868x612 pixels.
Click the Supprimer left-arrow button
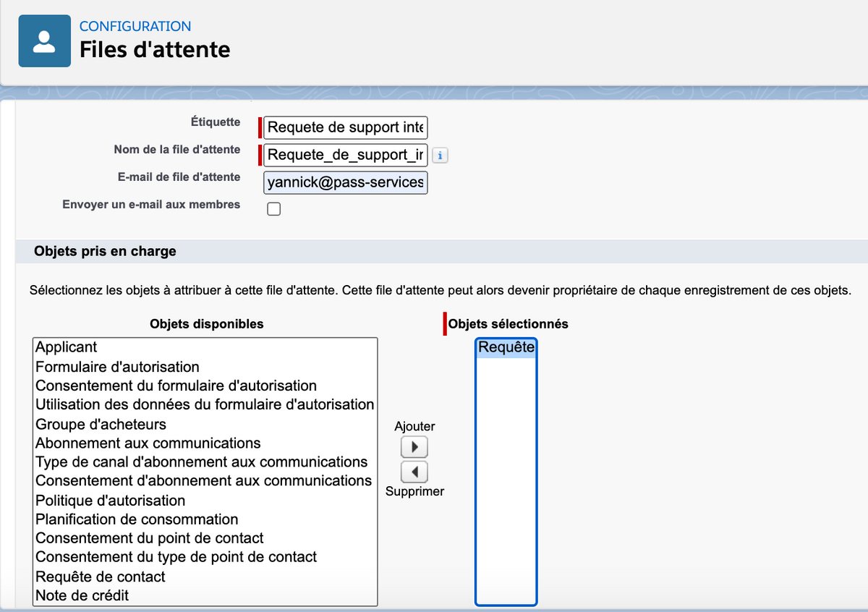pos(414,472)
